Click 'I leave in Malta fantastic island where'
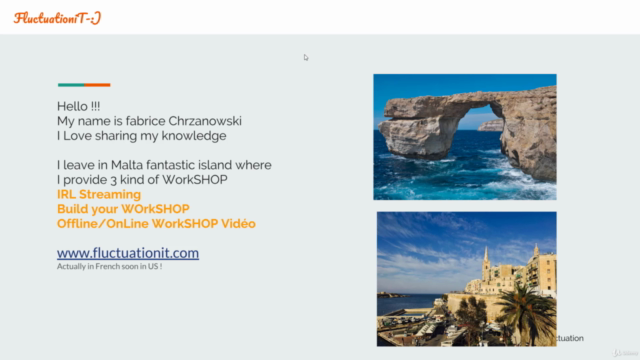The height and width of the screenshot is (360, 640). pos(164,165)
